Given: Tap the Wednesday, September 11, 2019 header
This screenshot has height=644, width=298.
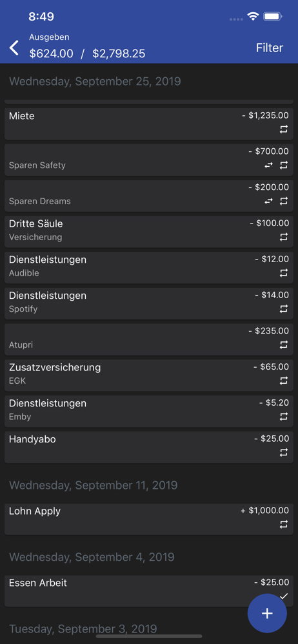Looking at the screenshot, I should coord(94,485).
